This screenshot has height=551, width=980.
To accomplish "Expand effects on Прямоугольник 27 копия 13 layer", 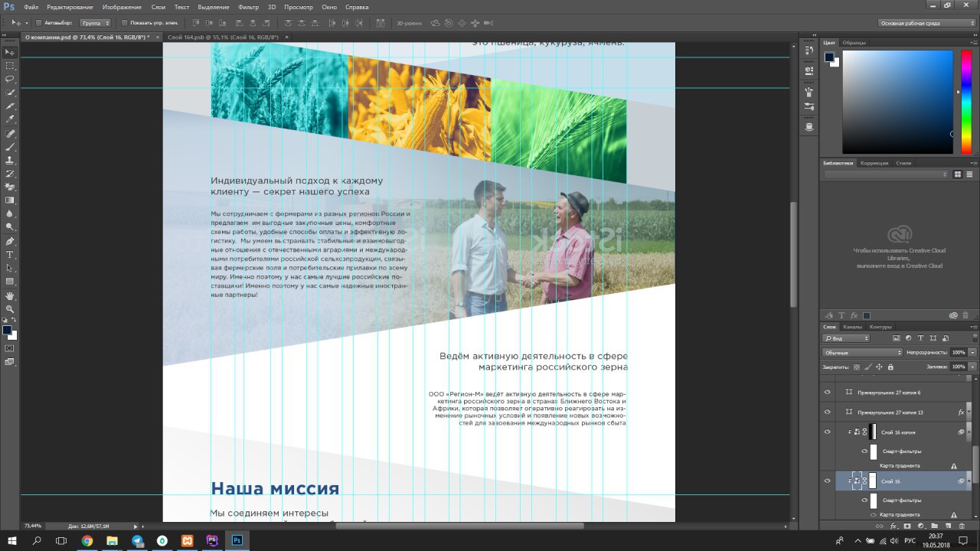I will 970,412.
